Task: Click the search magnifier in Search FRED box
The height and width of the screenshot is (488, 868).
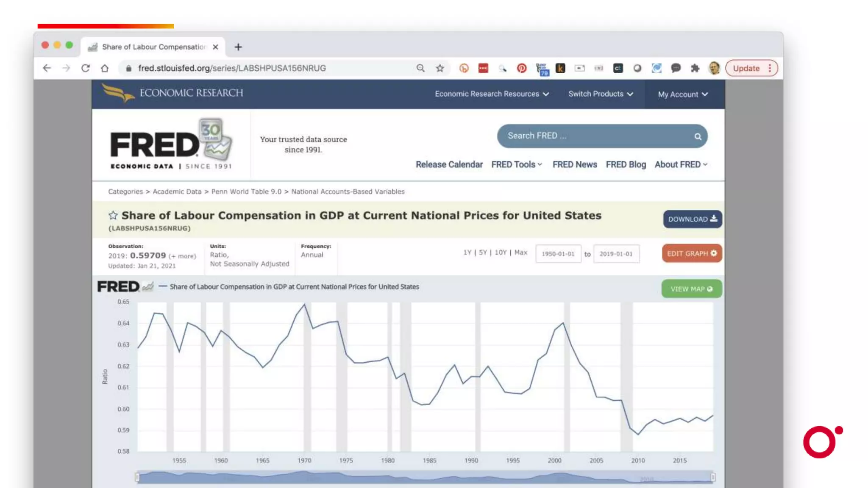Action: click(x=698, y=136)
